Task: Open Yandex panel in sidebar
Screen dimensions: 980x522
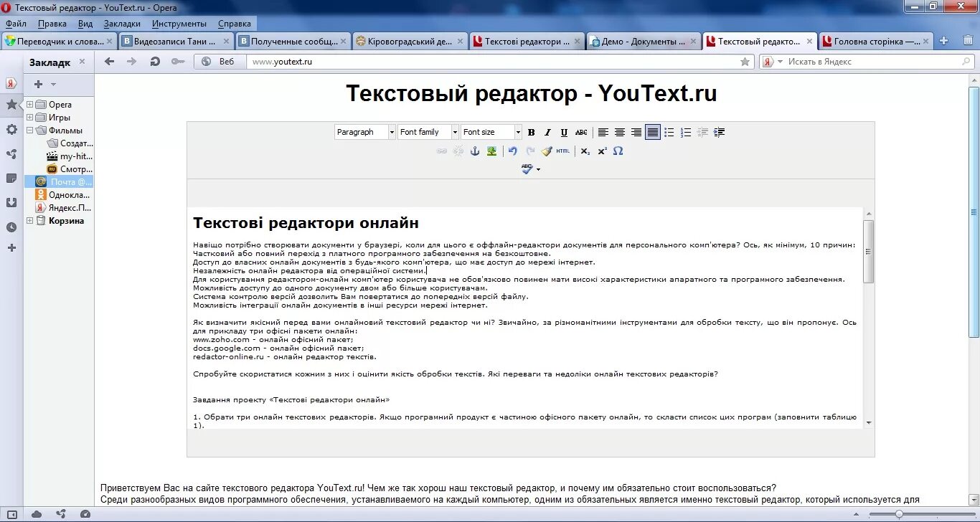Action: click(11, 83)
